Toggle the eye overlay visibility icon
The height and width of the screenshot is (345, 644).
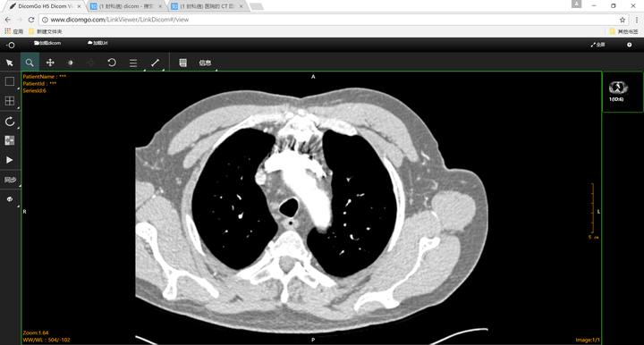tap(10, 199)
